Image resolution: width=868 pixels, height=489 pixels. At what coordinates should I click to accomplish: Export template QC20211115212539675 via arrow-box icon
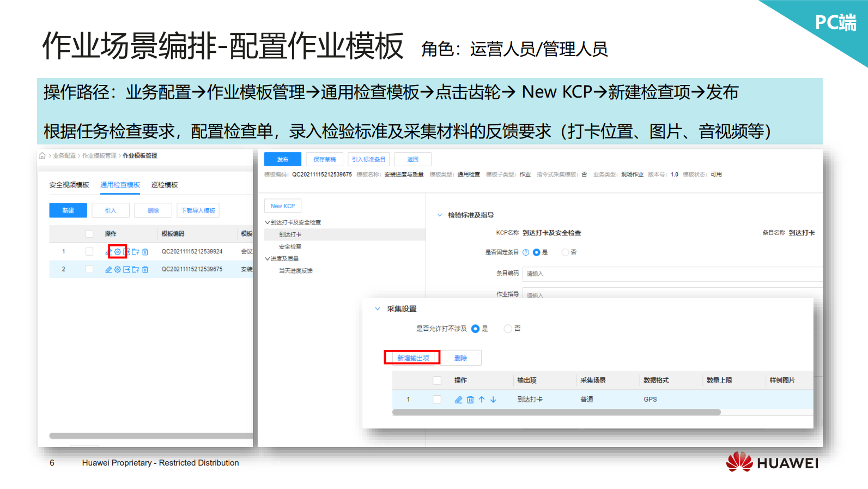tap(126, 269)
